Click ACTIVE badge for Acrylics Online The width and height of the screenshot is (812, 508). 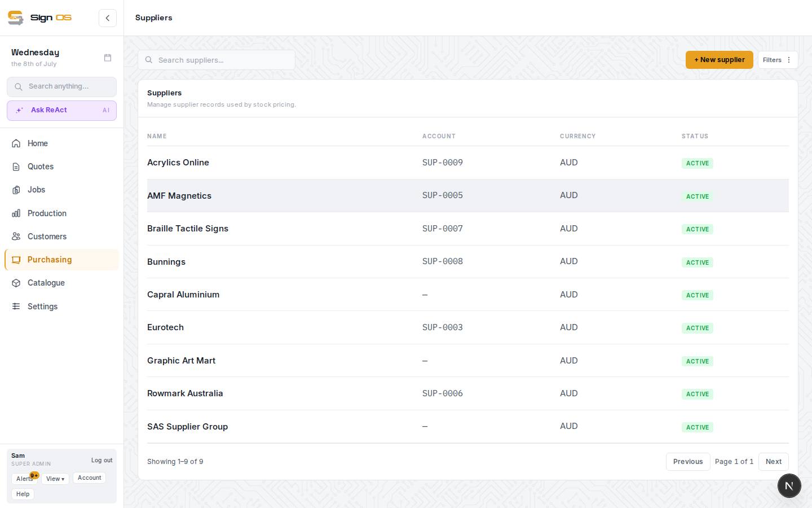(698, 163)
